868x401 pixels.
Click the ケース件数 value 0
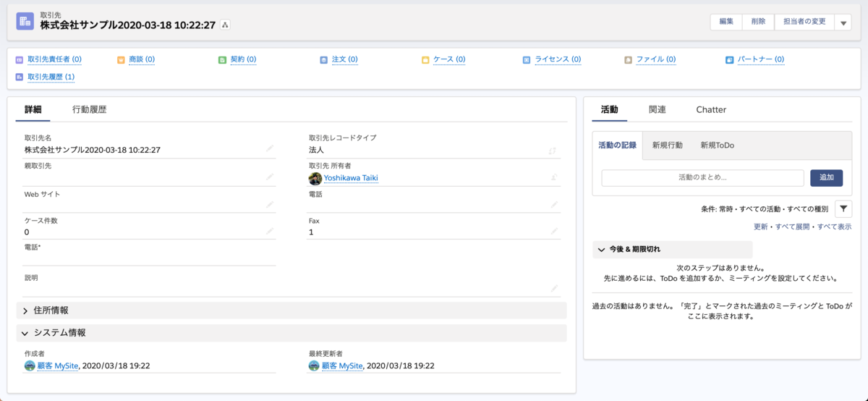tap(27, 232)
